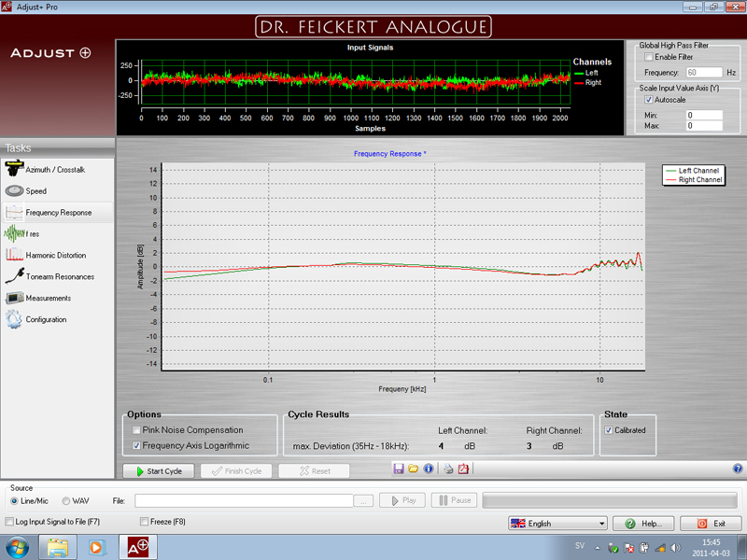Go to the Tonearm Resonances task

point(59,276)
